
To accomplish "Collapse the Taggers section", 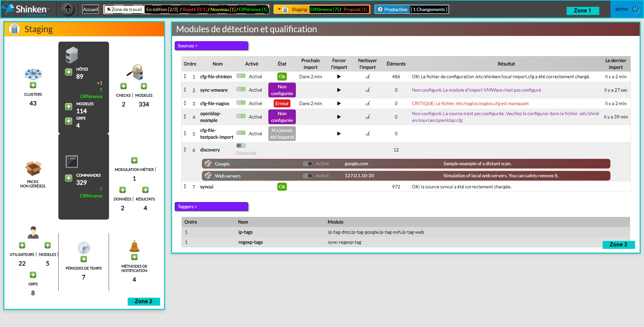I will 211,206.
